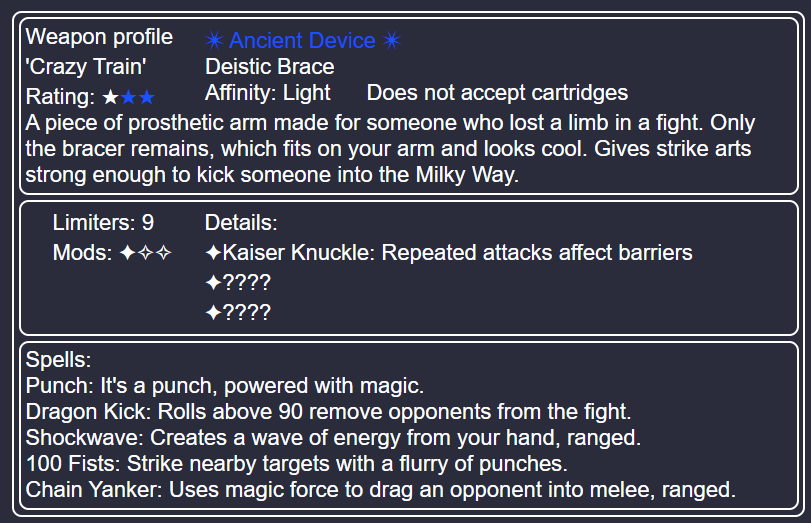Viewport: 811px width, 523px height.
Task: Click the asterisk before Ancient Device
Action: coord(214,40)
